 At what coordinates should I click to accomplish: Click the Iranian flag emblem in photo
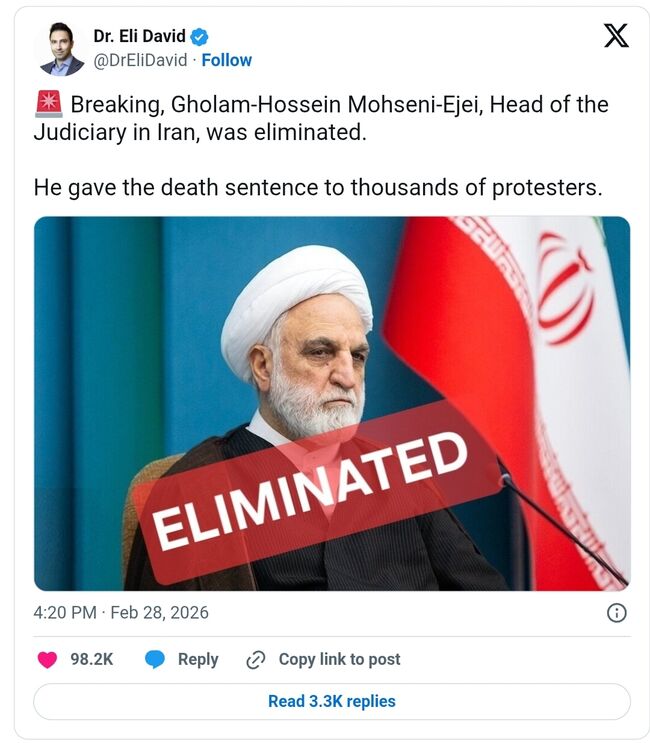click(x=566, y=289)
